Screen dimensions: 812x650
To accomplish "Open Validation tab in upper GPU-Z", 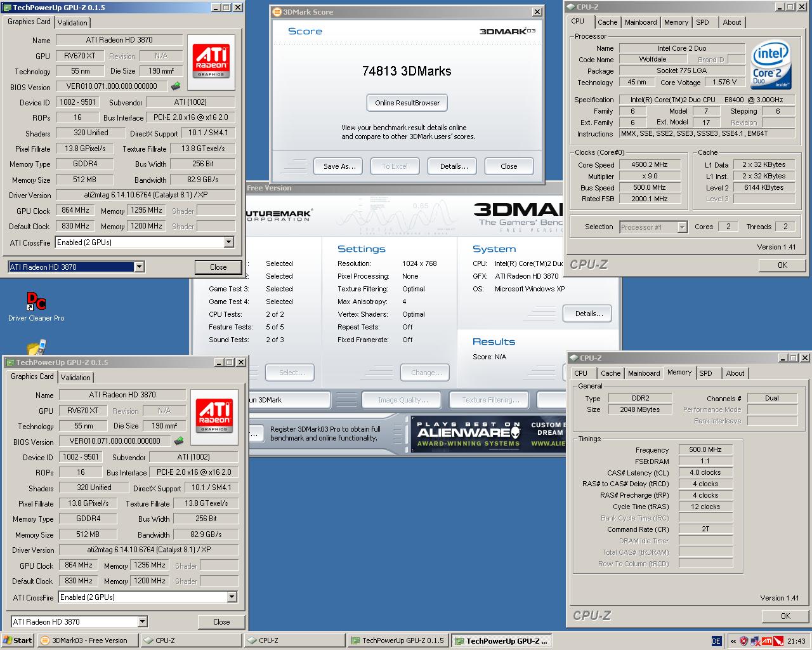I will 72,22.
